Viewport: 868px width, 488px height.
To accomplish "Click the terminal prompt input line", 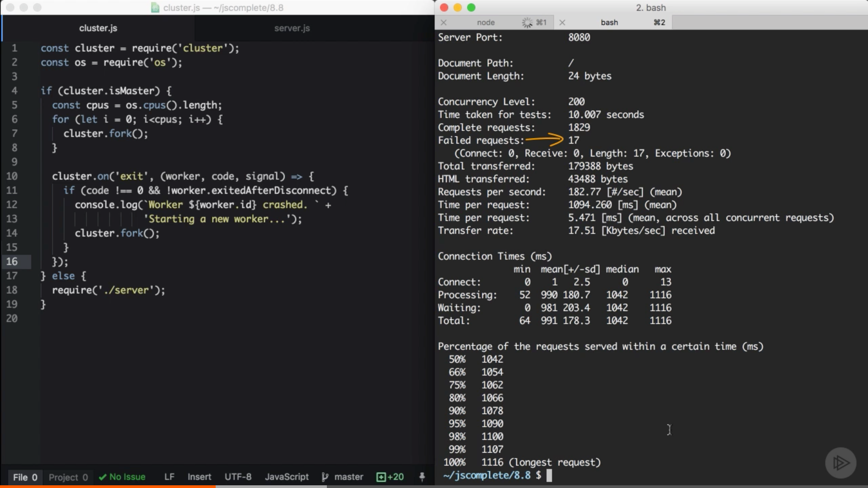I will (550, 475).
